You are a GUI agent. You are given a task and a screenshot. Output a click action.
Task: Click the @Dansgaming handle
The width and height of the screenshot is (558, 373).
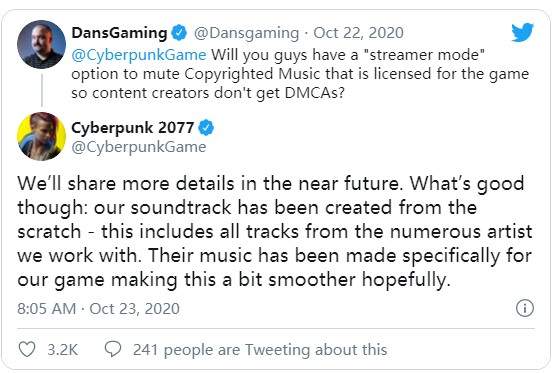[x=246, y=33]
